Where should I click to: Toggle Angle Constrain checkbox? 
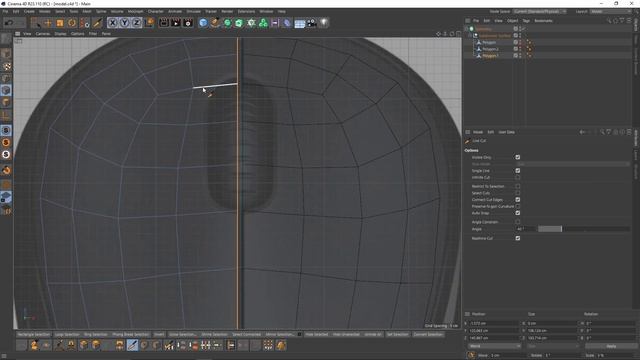pos(518,222)
